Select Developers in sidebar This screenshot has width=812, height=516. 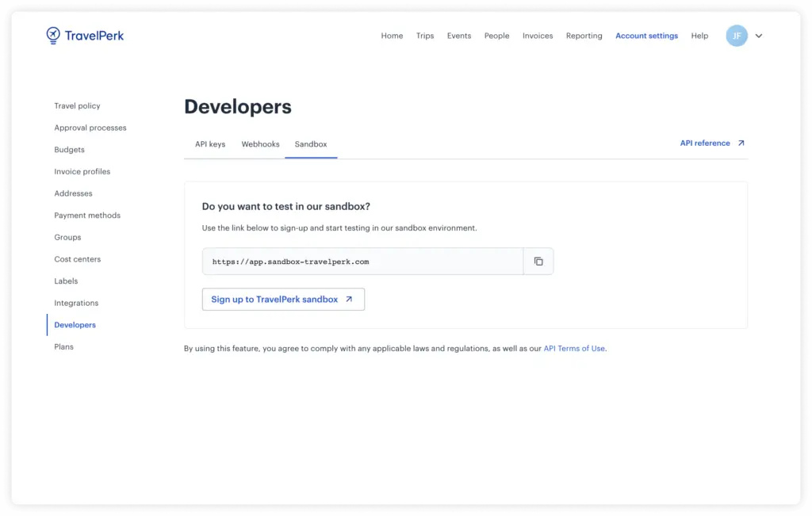[x=75, y=325]
